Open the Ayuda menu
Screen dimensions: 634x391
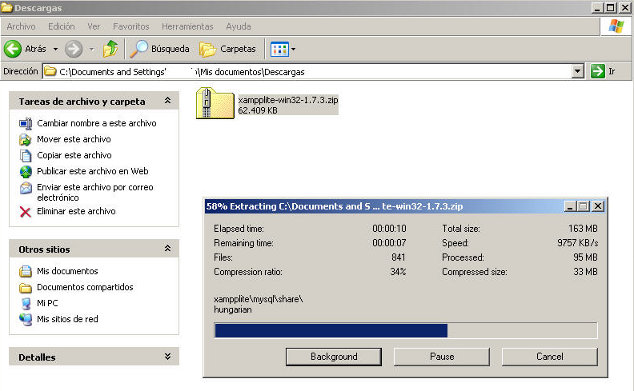239,26
